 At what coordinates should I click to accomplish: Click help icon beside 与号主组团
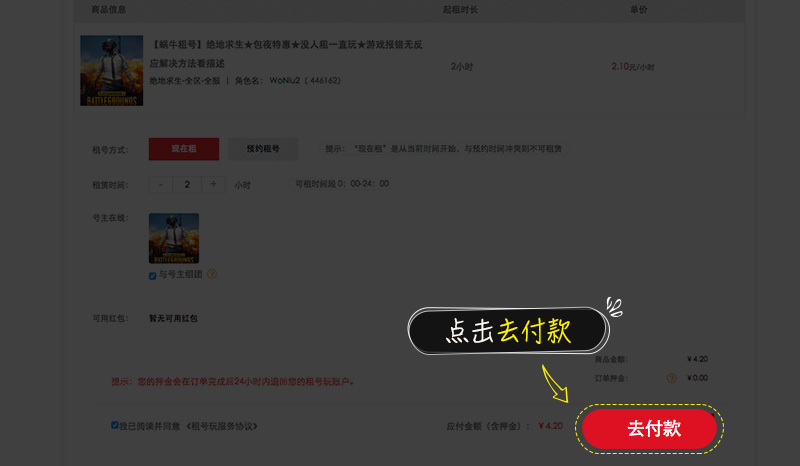pyautogui.click(x=212, y=274)
